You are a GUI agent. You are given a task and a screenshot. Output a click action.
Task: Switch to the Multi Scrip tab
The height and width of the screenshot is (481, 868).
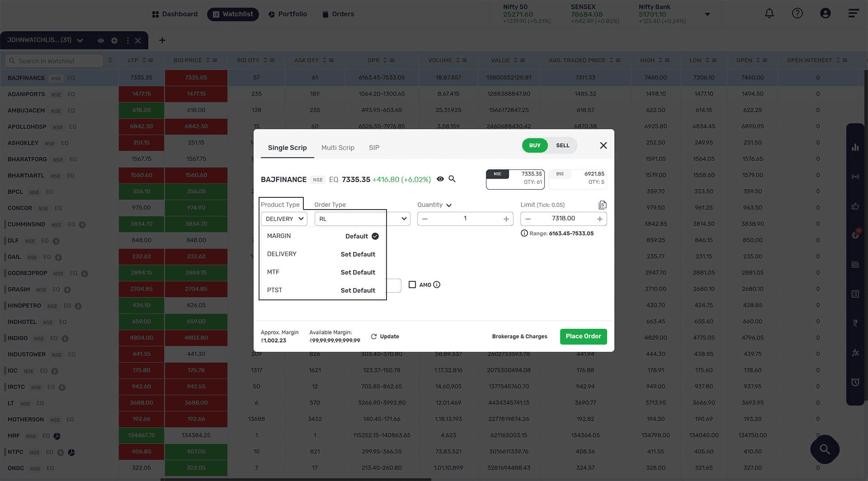[338, 148]
